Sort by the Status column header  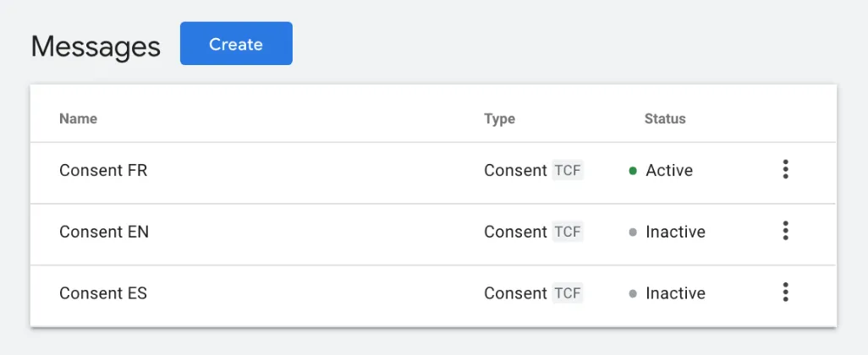pyautogui.click(x=665, y=119)
